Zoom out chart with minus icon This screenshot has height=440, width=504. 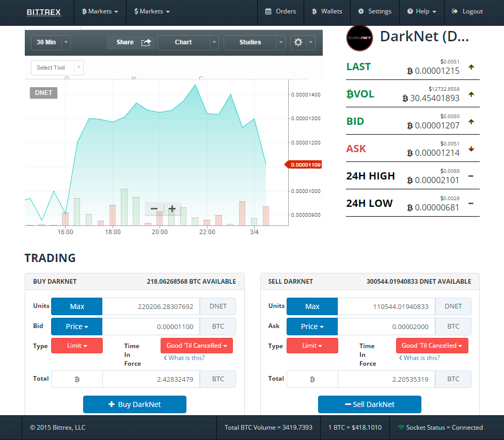(154, 209)
